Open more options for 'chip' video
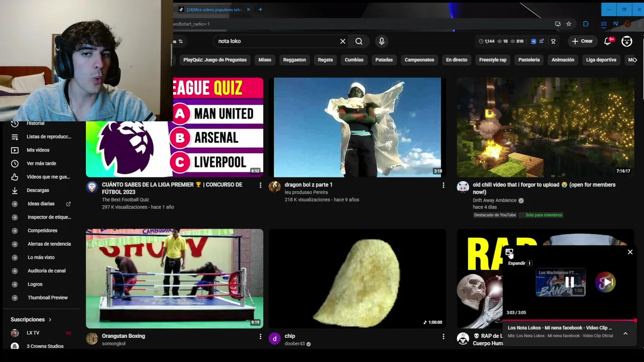 [443, 336]
